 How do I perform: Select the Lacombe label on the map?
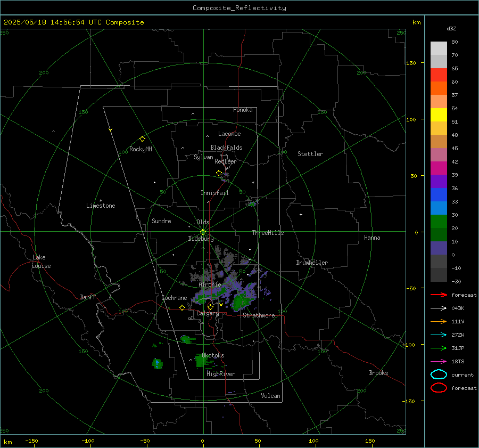pos(229,134)
